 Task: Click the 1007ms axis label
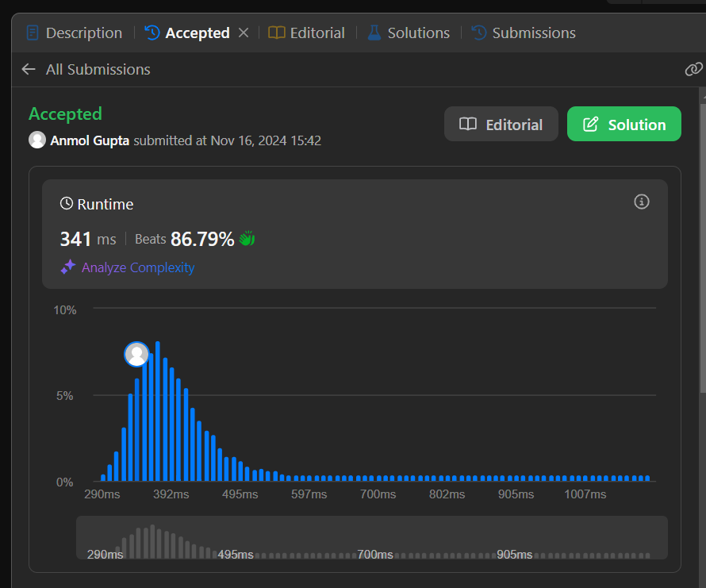[585, 494]
